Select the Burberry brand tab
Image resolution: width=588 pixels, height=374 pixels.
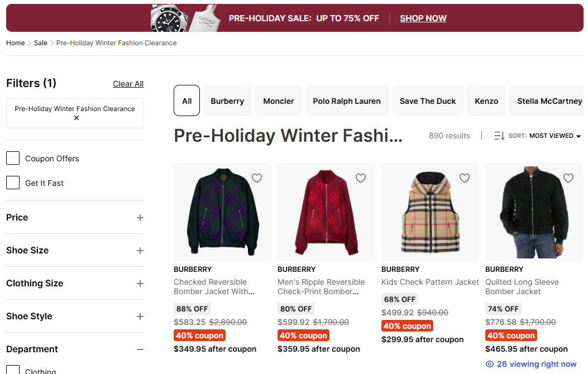[227, 101]
